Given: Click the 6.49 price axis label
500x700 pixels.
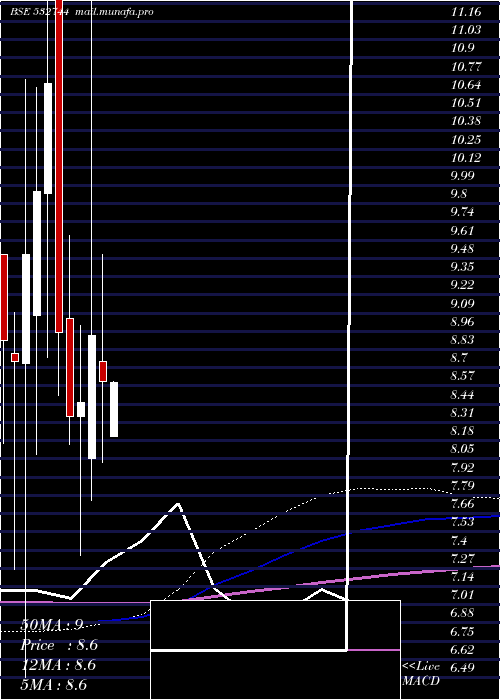Looking at the screenshot, I should point(463,668).
